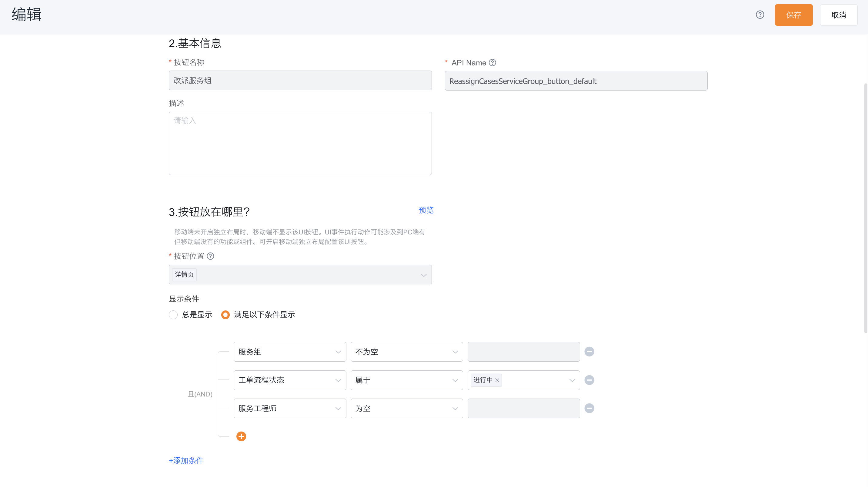Click the +添加条件 link
The image size is (868, 487).
pos(186,460)
